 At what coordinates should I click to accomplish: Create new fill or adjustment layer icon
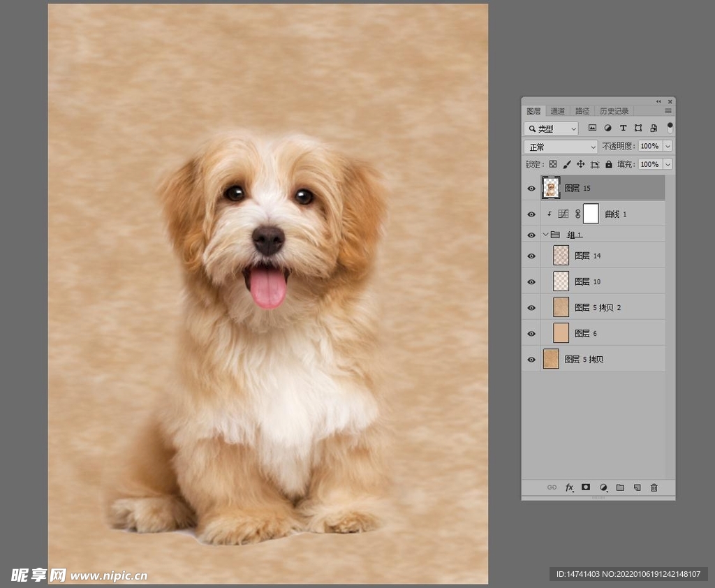(x=603, y=487)
